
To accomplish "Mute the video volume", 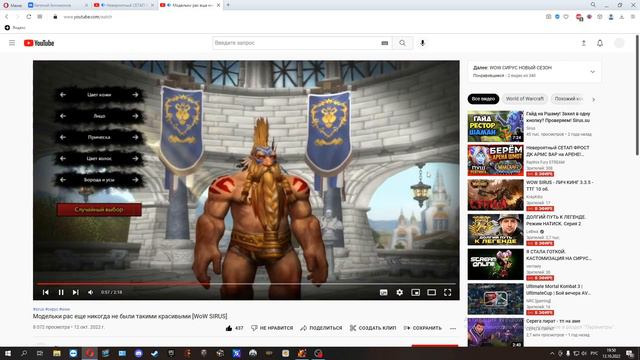I will [91, 292].
